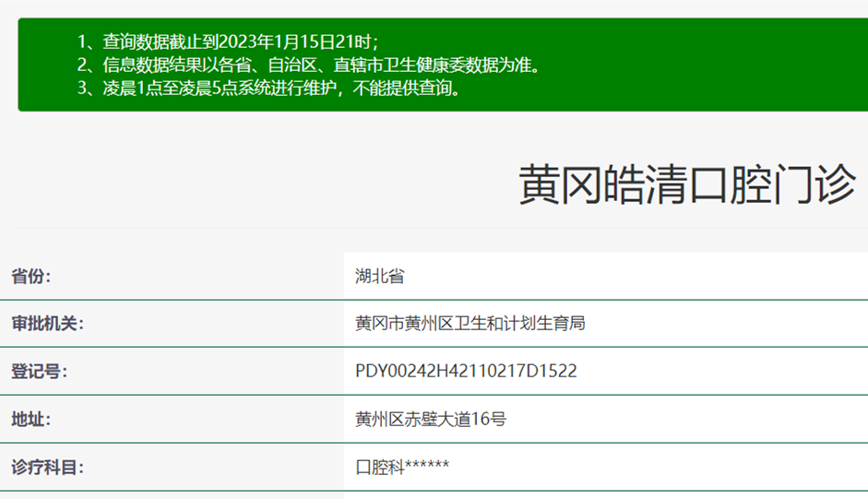Screen dimensions: 868x499
Task: Click the page title 黄冈皓清口腔门诊
Action: point(687,185)
